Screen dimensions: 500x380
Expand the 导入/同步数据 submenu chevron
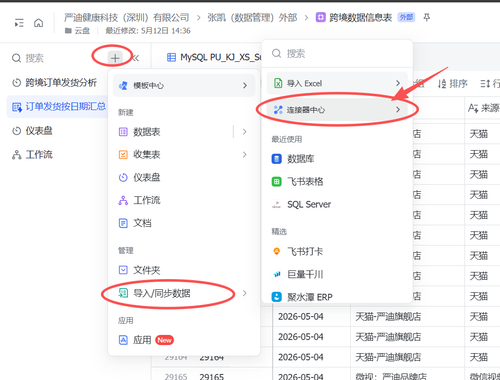click(x=245, y=293)
